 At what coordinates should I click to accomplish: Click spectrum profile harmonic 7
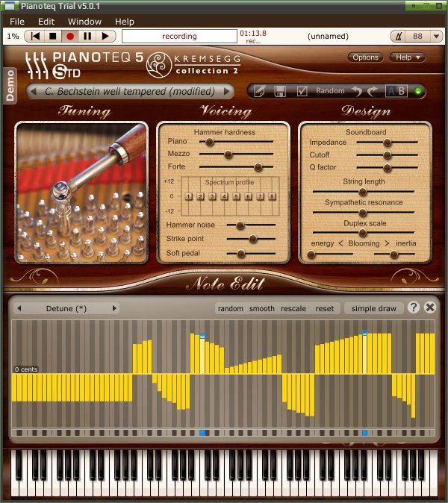261,196
